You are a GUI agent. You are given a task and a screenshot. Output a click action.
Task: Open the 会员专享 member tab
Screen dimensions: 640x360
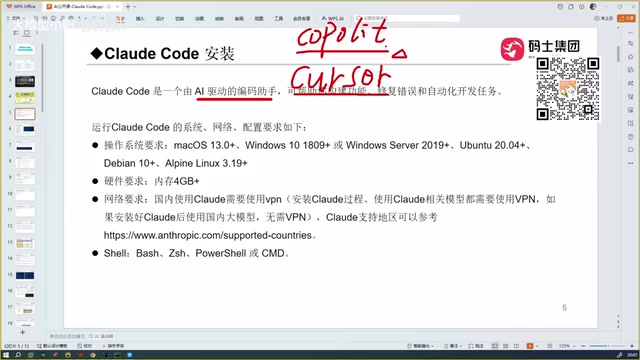(301, 19)
